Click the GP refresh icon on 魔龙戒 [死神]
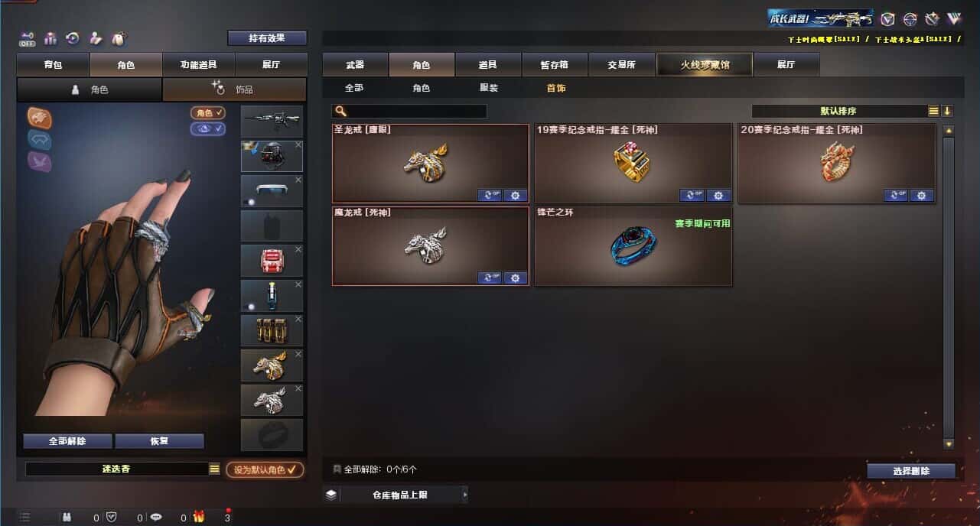The image size is (980, 526). pyautogui.click(x=490, y=278)
